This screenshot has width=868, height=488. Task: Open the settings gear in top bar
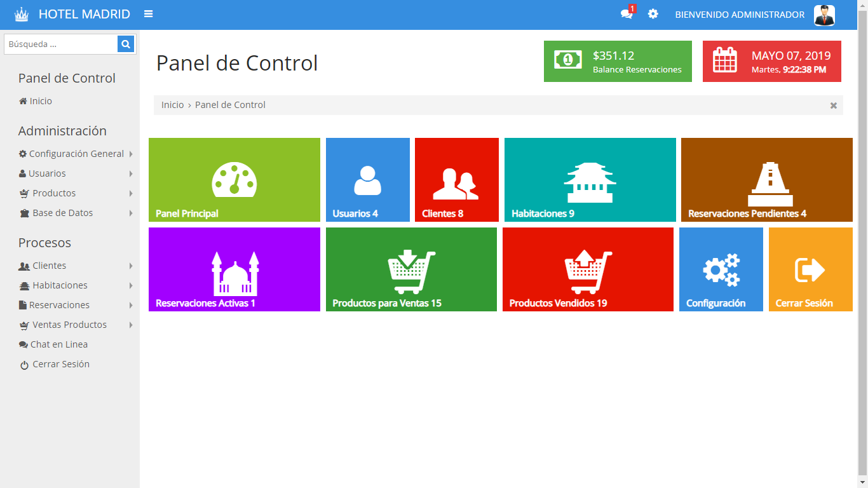click(653, 14)
